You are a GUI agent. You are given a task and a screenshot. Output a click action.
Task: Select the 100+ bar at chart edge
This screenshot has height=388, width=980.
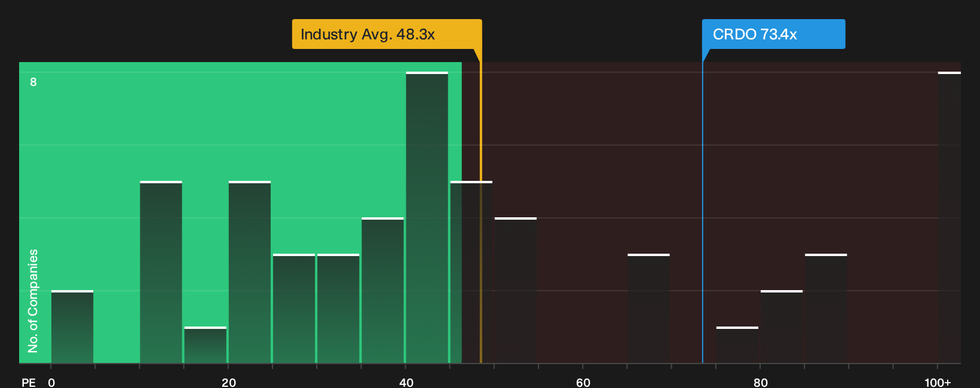click(x=950, y=218)
